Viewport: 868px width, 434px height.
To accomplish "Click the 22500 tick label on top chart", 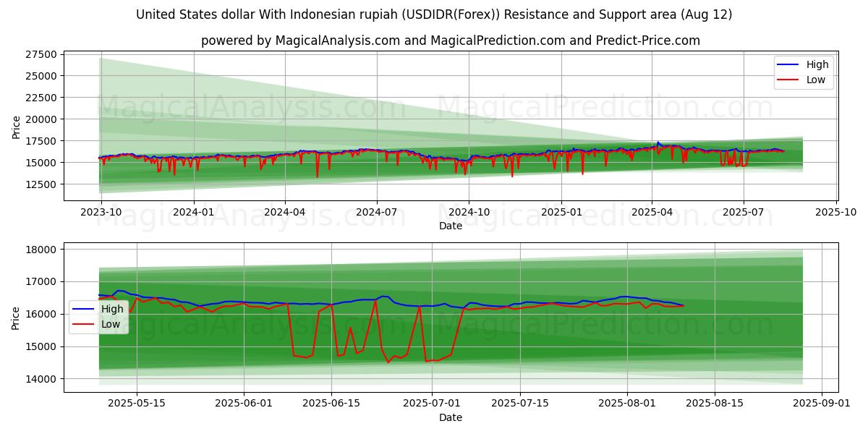I will tap(41, 98).
